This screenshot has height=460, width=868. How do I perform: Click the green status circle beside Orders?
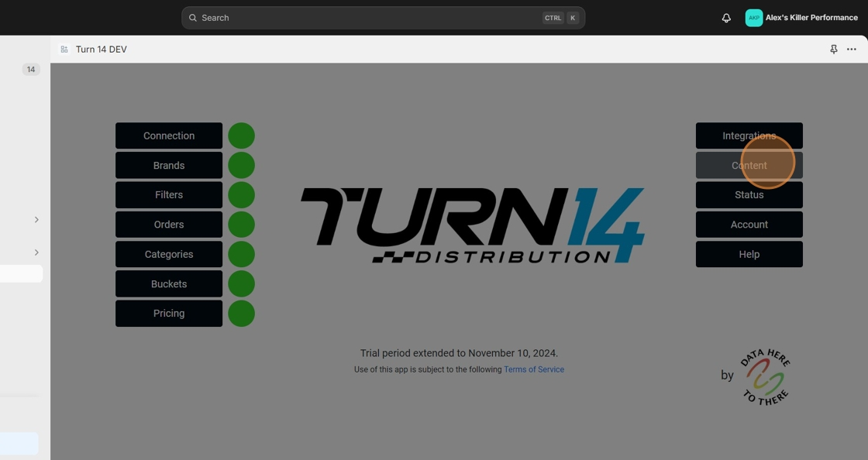(241, 225)
